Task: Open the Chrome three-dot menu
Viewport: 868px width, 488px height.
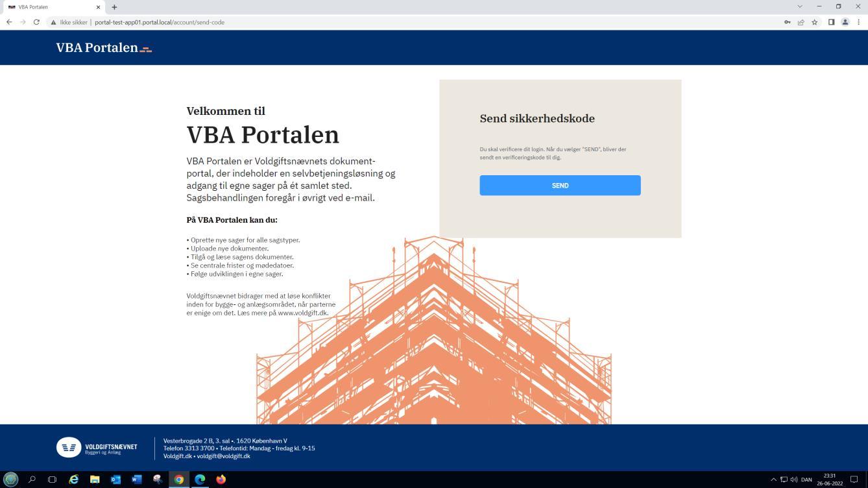Action: tap(859, 22)
